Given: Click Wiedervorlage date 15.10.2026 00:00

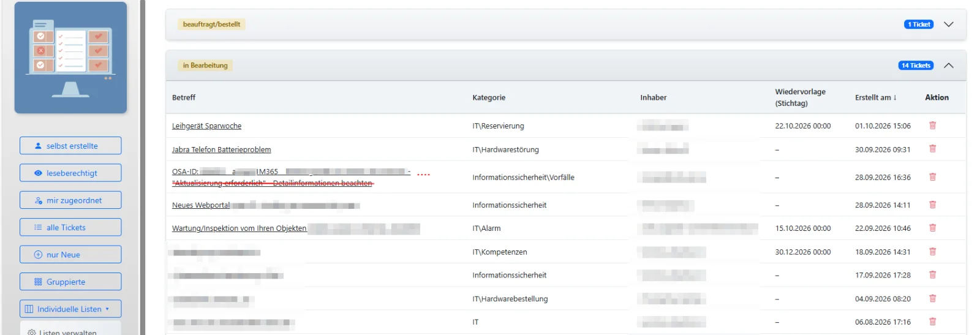Looking at the screenshot, I should 803,228.
